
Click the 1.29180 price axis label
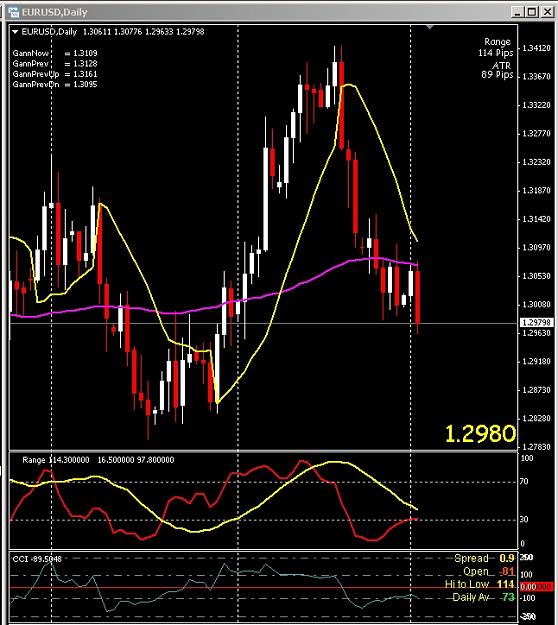(x=536, y=362)
